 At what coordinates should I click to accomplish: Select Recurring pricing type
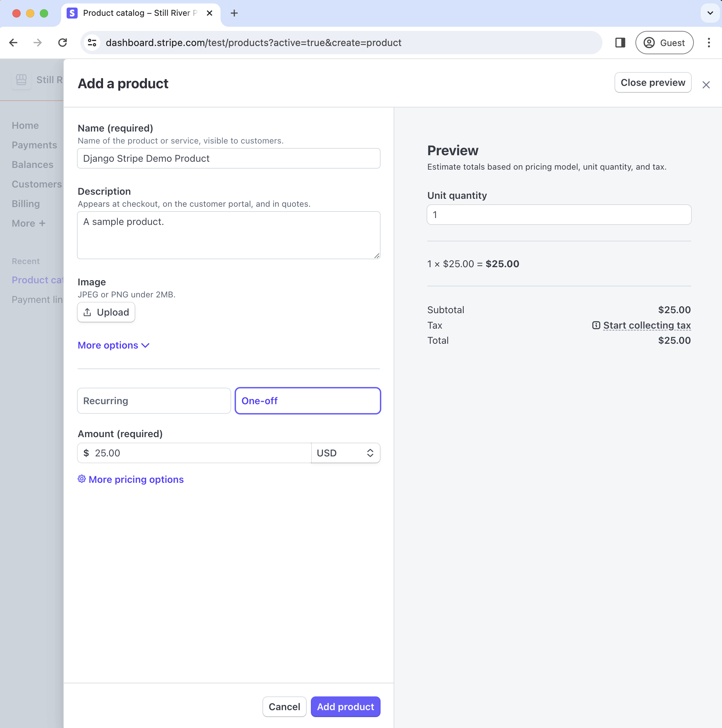pyautogui.click(x=154, y=400)
